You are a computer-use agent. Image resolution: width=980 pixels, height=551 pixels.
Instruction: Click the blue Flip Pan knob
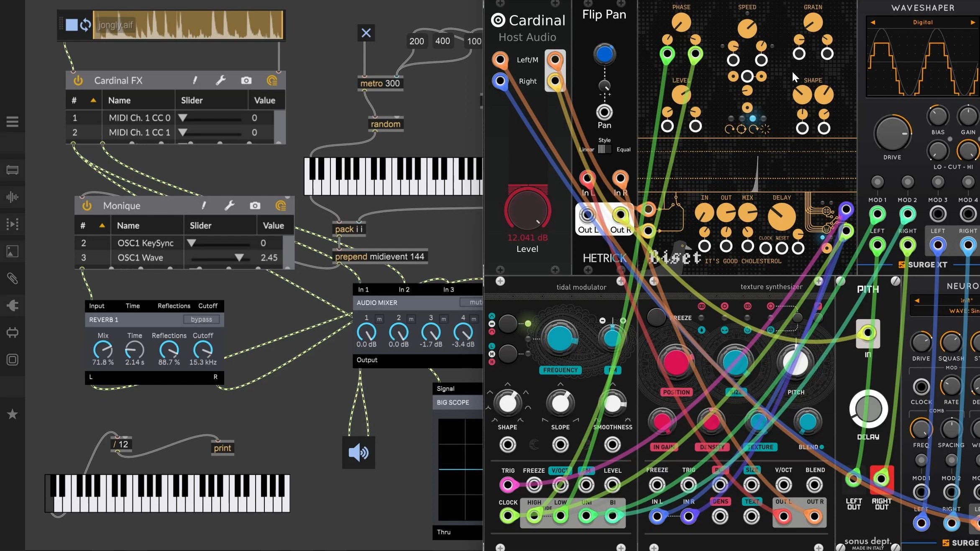pyautogui.click(x=604, y=54)
